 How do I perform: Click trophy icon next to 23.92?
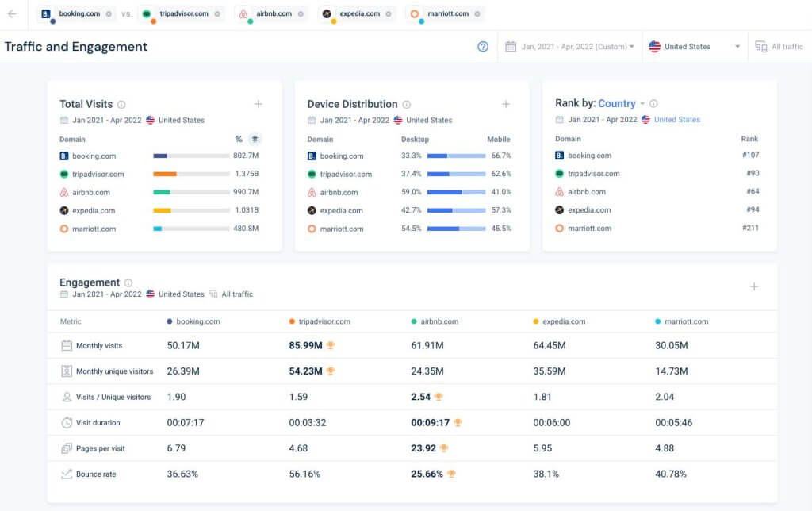(x=444, y=448)
